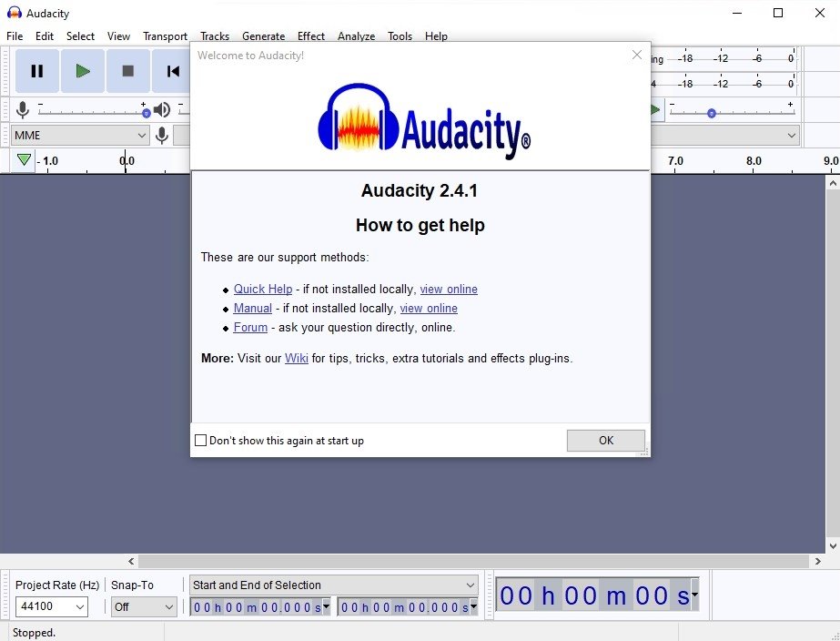Image resolution: width=840 pixels, height=641 pixels.
Task: Open the Wiki link
Action: [297, 358]
